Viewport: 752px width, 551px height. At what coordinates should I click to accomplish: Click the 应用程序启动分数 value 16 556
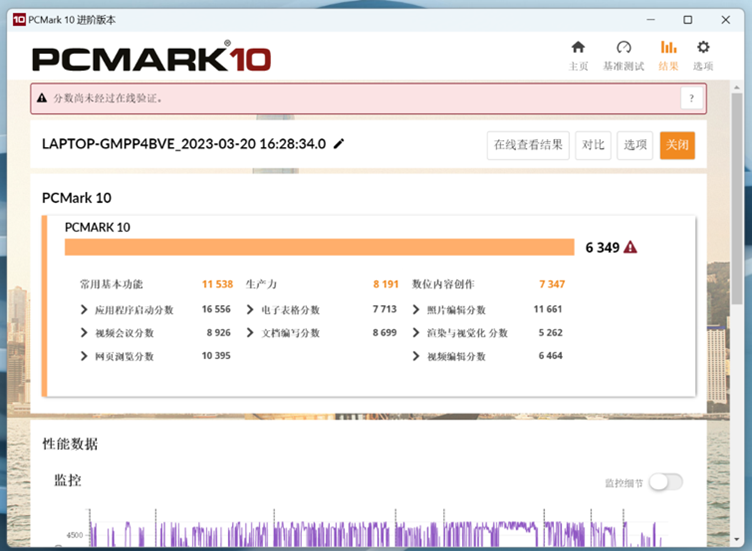pyautogui.click(x=216, y=309)
